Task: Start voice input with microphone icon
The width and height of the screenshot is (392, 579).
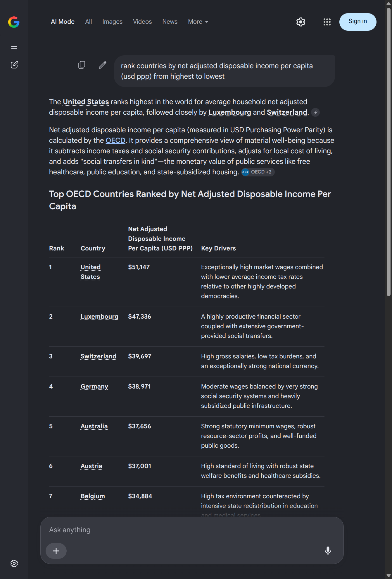Action: pos(328,551)
